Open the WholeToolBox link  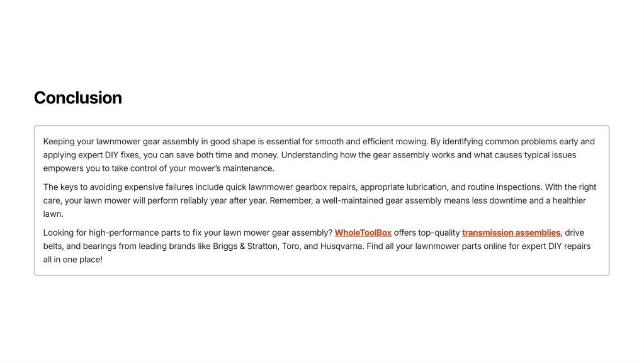coord(363,233)
